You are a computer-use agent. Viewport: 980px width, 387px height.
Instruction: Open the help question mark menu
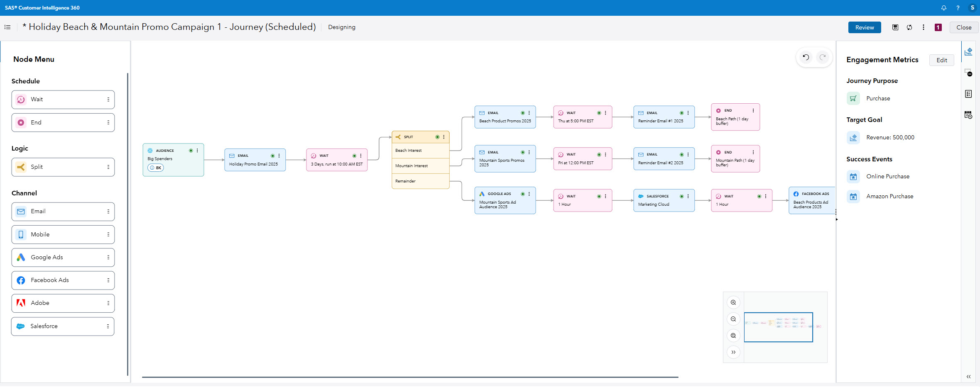[958, 8]
